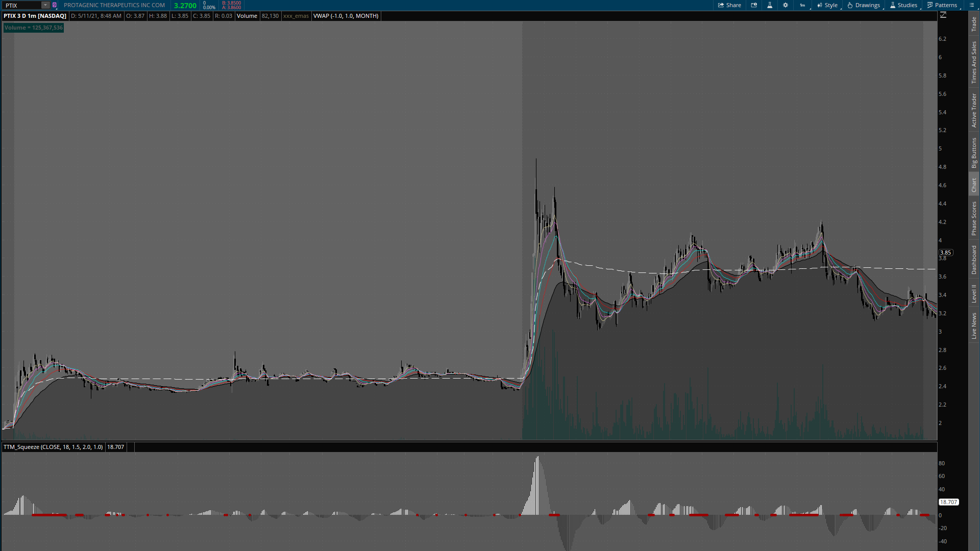This screenshot has width=980, height=551.
Task: Click the purple symbol link clipboard icon
Action: click(55, 5)
